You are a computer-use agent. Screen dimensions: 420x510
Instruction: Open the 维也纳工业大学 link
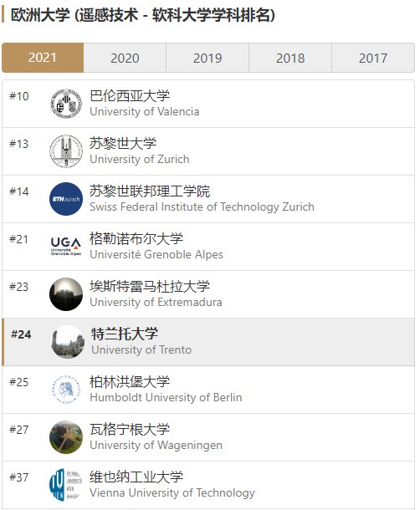point(136,477)
